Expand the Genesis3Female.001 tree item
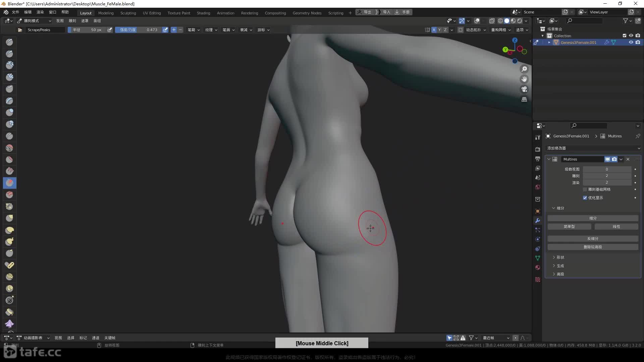644x362 pixels. point(549,43)
